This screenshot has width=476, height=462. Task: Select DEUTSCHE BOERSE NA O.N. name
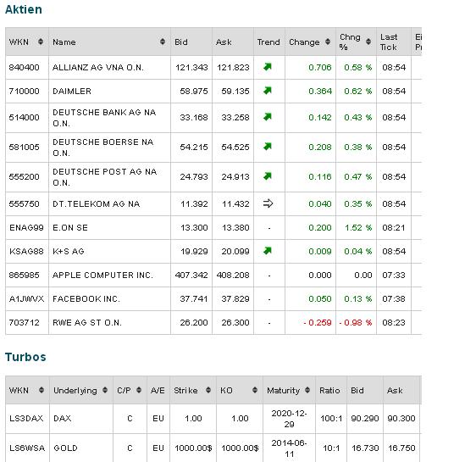103,148
